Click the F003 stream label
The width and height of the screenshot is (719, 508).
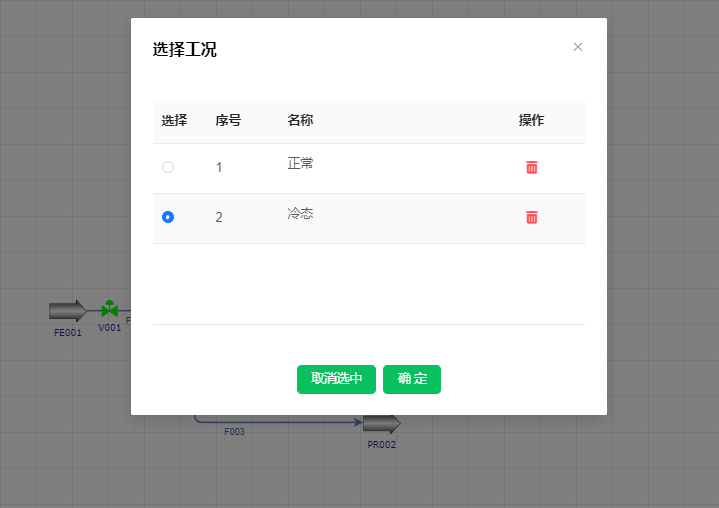pos(234,431)
